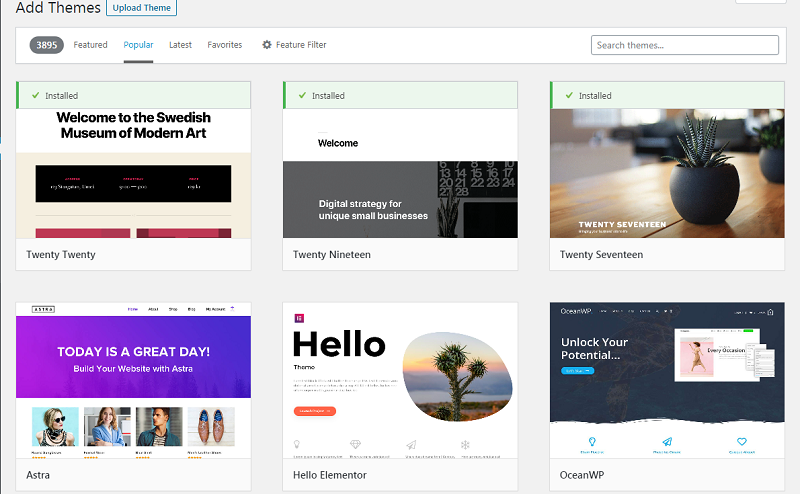The height and width of the screenshot is (494, 800).
Task: Open the Featured themes tab
Action: (x=90, y=45)
